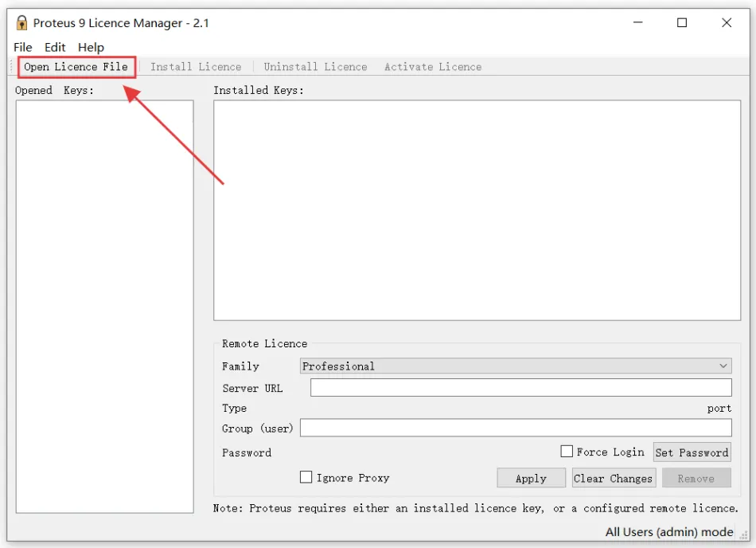Click inside the Installed Keys list box

click(477, 210)
